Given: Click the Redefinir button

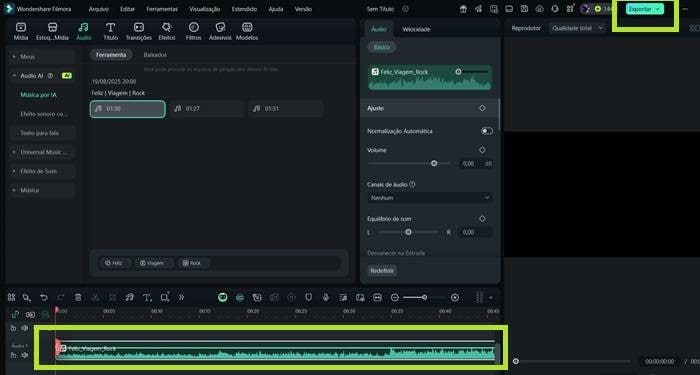Looking at the screenshot, I should tap(382, 271).
